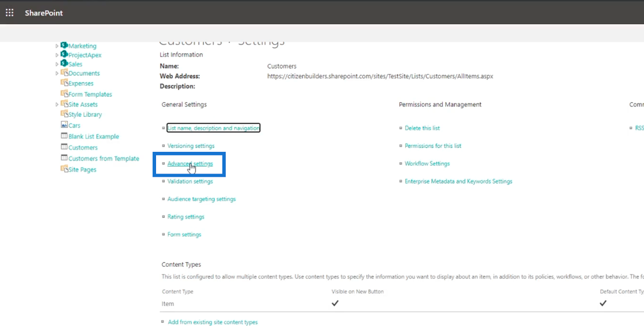The width and height of the screenshot is (644, 326).
Task: Click the Cars picture library icon
Action: pyautogui.click(x=64, y=125)
